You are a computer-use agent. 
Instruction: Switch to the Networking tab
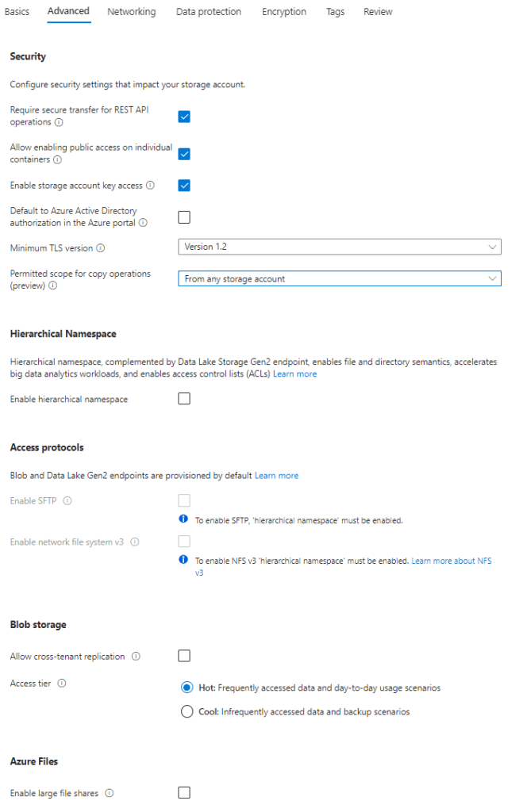pyautogui.click(x=132, y=12)
